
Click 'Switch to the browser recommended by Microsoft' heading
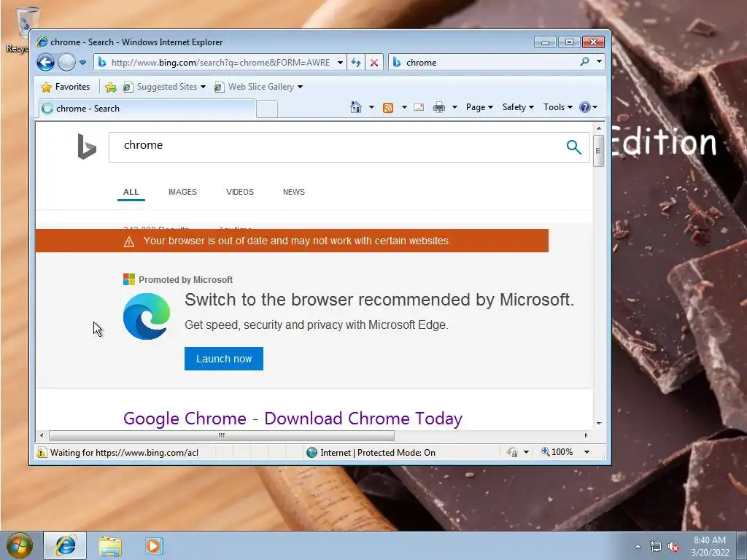point(379,300)
